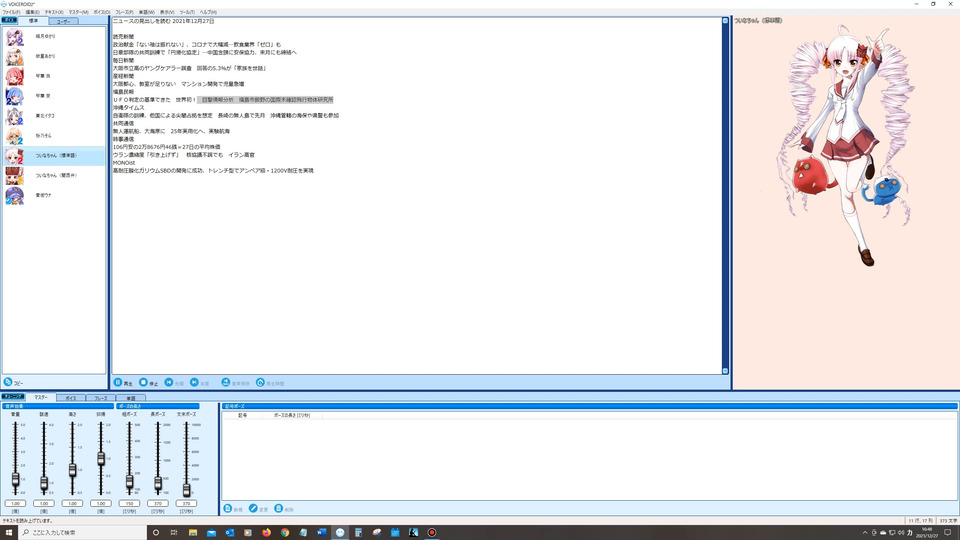The image size is (960, 540).
Task: Switch to the 標準 voice preset tab
Action: click(34, 21)
